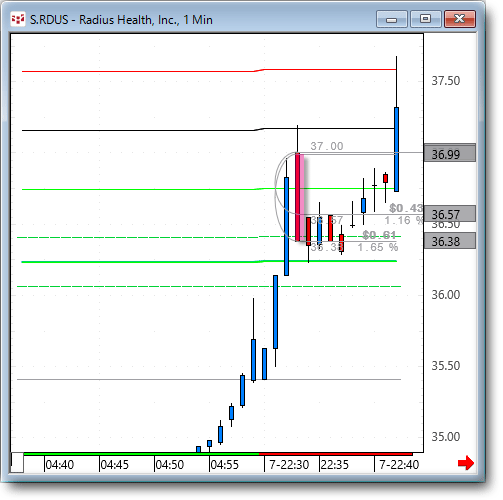Viewport: 503px width, 500px height.
Task: Click the thick solid green line near 36.25
Action: click(209, 262)
